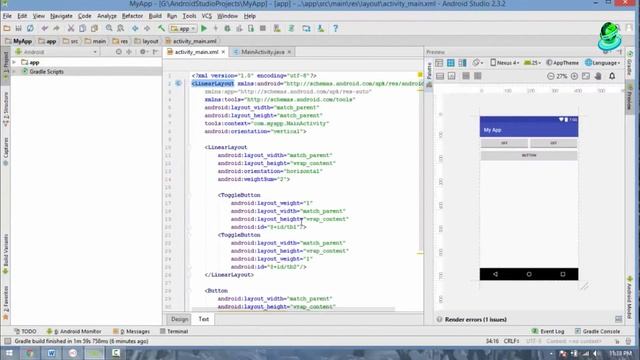This screenshot has width=640, height=360.
Task: Click the taskbar volume speaker icon
Action: click(596, 353)
